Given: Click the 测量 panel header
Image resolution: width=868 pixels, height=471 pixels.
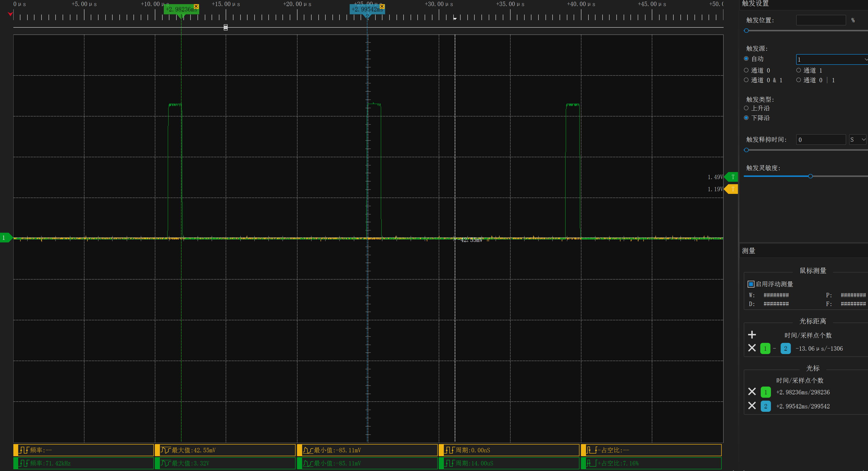Looking at the screenshot, I should click(x=749, y=251).
